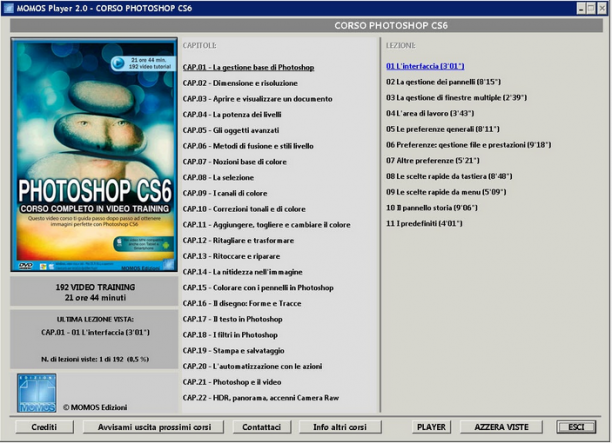This screenshot has width=612, height=443.
Task: Select lesson 09 Le scelte rapide da menu
Action: [446, 192]
